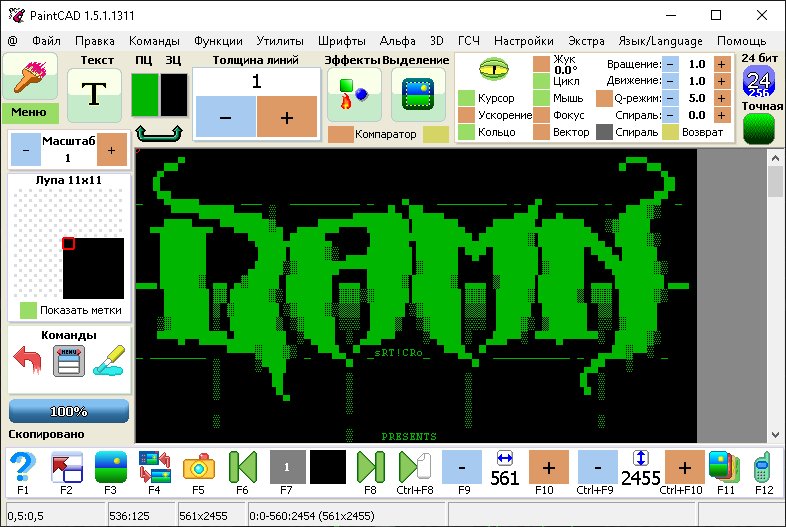Swap foreground and background colors arrow
Image resolution: width=786 pixels, height=527 pixels.
[159, 133]
